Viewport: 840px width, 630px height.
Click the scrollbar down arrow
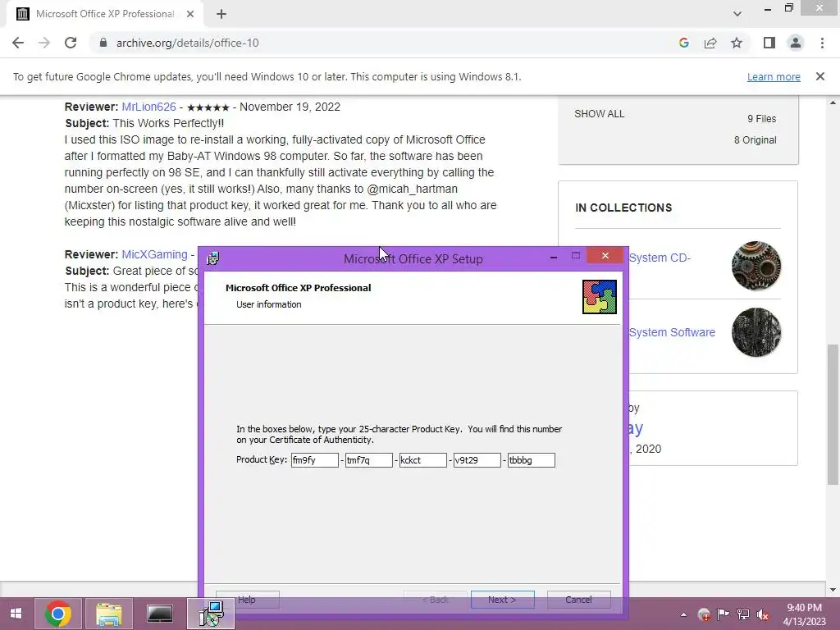pyautogui.click(x=833, y=590)
